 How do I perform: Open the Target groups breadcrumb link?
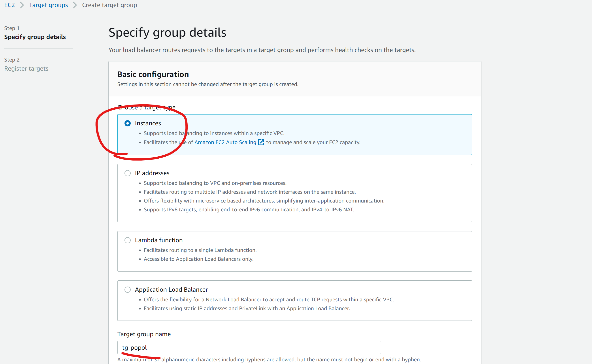[48, 5]
